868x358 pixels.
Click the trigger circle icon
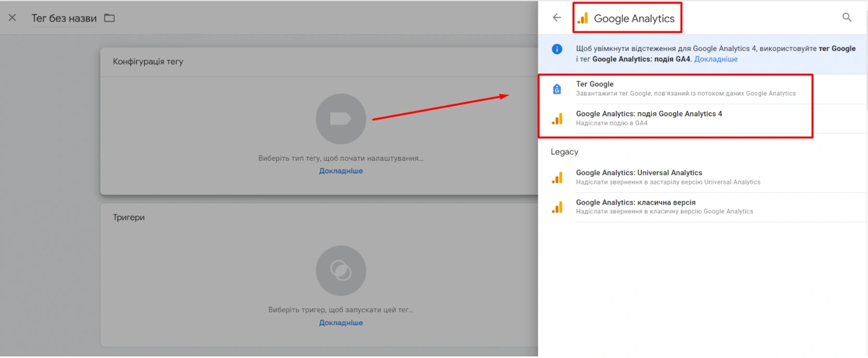point(341,270)
